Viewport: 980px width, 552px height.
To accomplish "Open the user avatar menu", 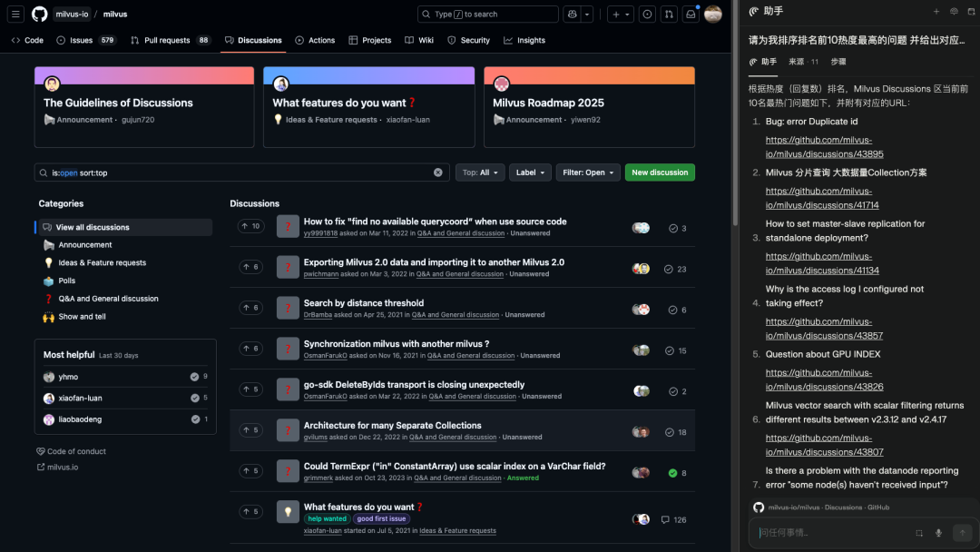I will pos(713,14).
